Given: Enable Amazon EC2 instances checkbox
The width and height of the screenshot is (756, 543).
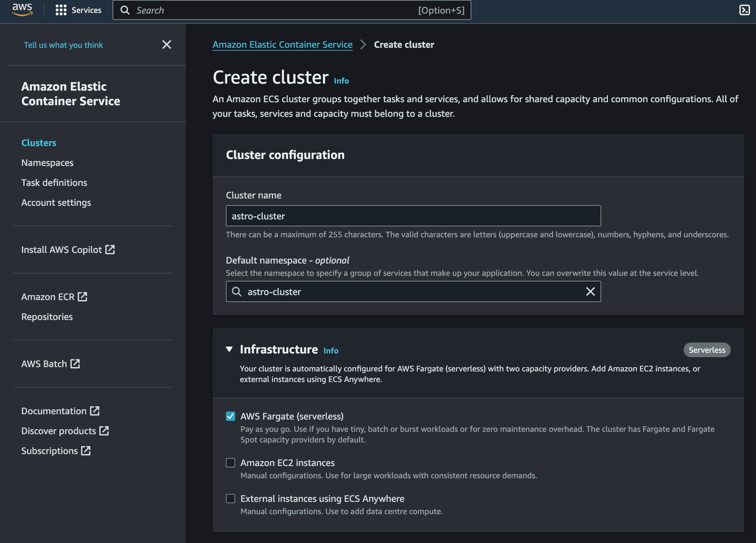Looking at the screenshot, I should pos(230,463).
